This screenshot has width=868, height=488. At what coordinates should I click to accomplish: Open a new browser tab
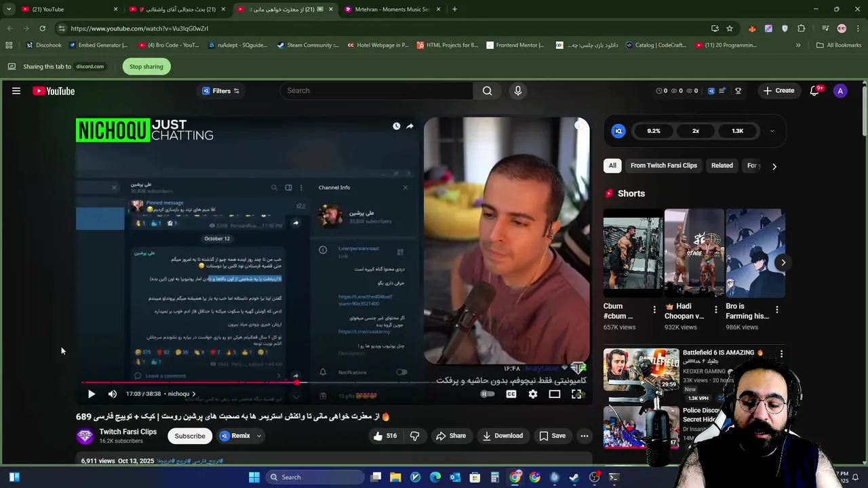click(454, 9)
